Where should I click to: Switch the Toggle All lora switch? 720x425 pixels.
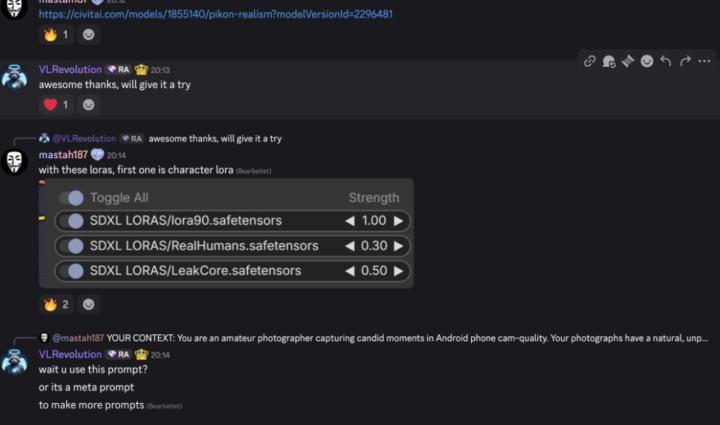72,198
